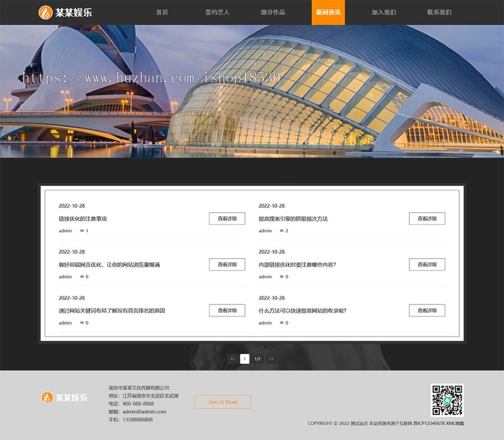The image size is (504, 440).
Task: Open article 通过网站关键词布局了解没有首页排名的原因
Action: point(112,311)
